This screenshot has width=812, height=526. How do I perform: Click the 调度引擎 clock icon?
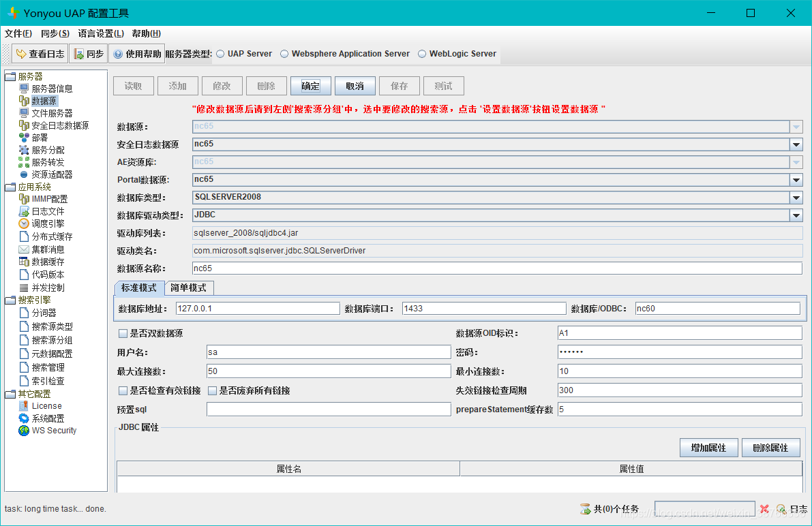(x=24, y=223)
